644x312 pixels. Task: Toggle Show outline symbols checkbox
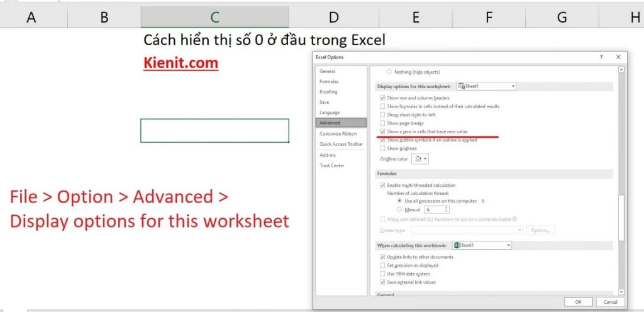pyautogui.click(x=383, y=140)
